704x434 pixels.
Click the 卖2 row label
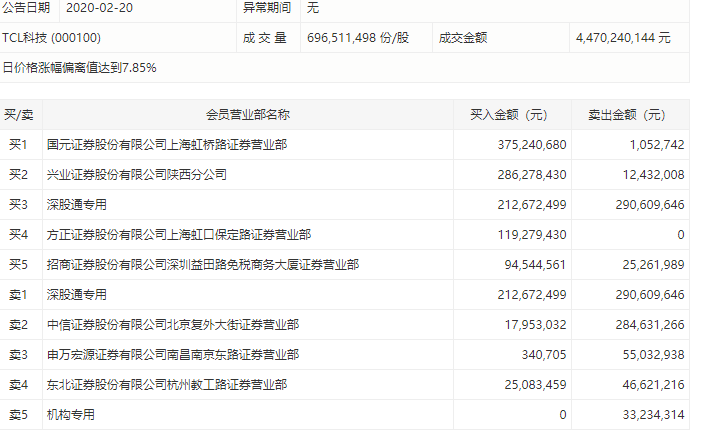click(18, 325)
